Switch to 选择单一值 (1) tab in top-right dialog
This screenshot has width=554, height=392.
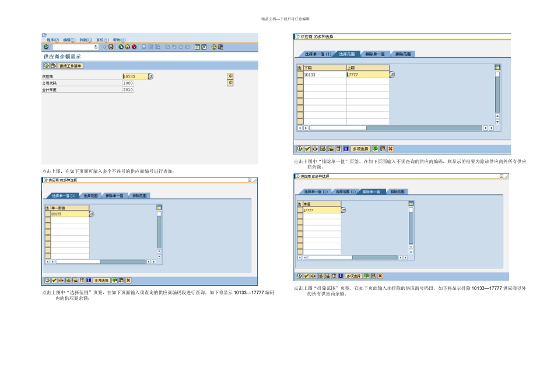(317, 54)
